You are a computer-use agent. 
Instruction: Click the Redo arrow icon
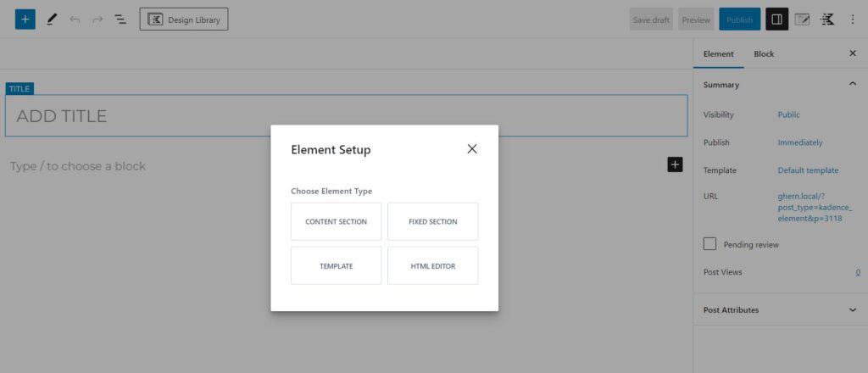[97, 19]
